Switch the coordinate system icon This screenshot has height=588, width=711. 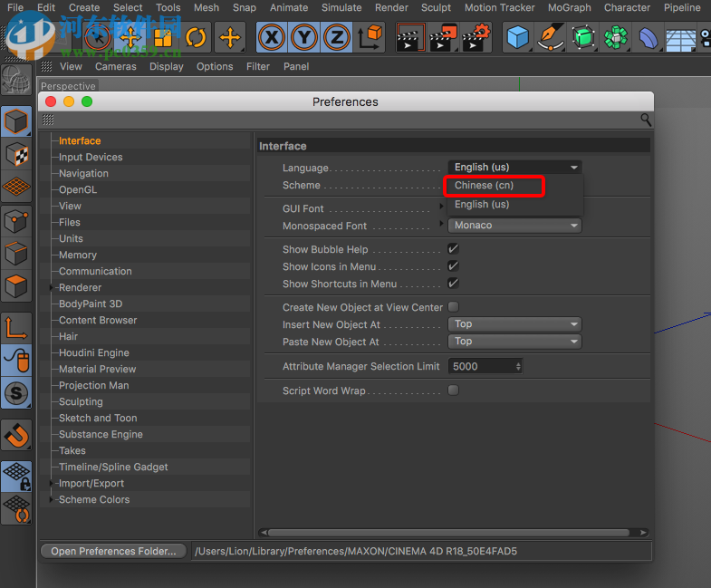click(370, 37)
